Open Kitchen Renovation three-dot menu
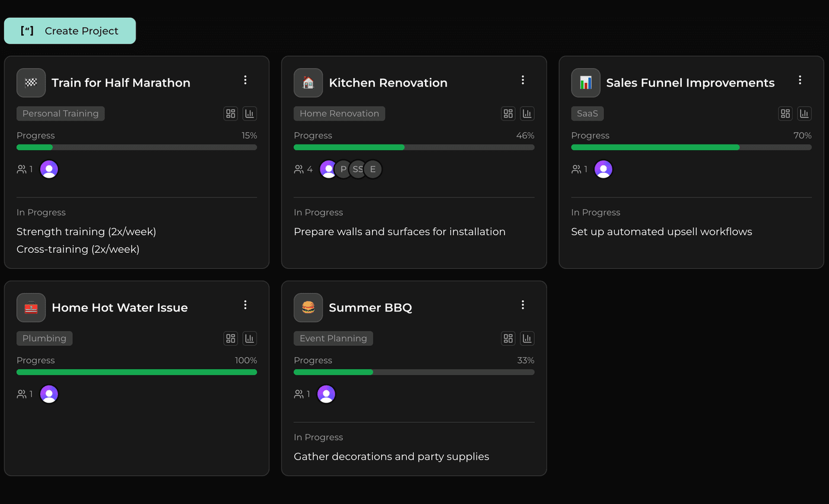This screenshot has width=829, height=504. (523, 80)
